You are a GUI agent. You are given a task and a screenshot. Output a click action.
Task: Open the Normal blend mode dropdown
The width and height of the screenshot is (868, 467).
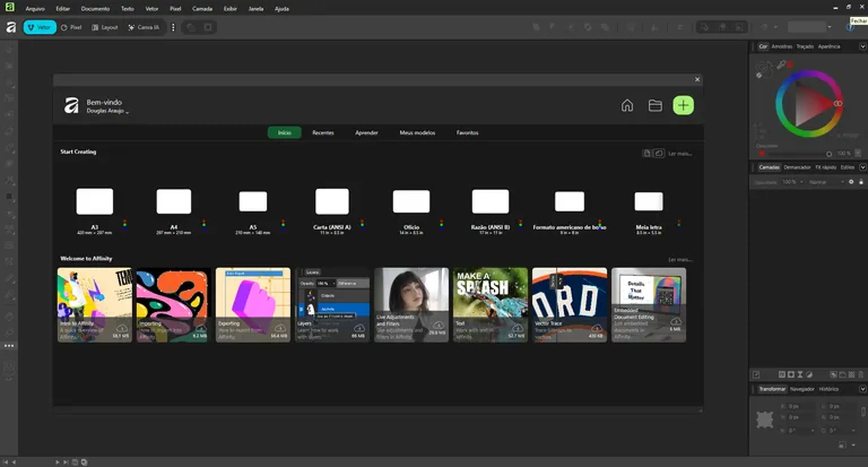pos(826,182)
